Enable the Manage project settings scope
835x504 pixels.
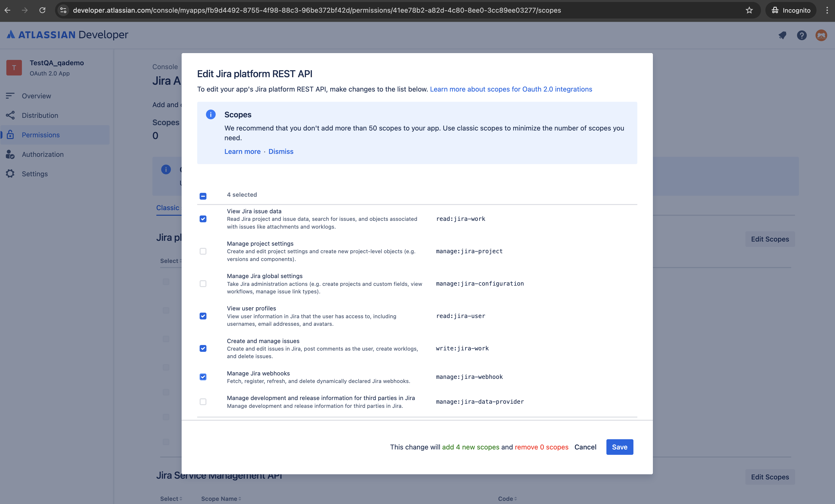click(x=203, y=251)
